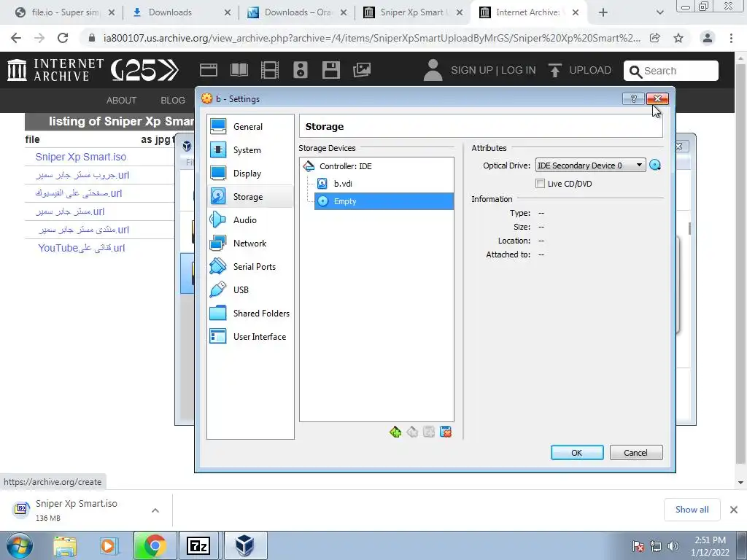Select Controller: IDE tree node

tap(345, 166)
